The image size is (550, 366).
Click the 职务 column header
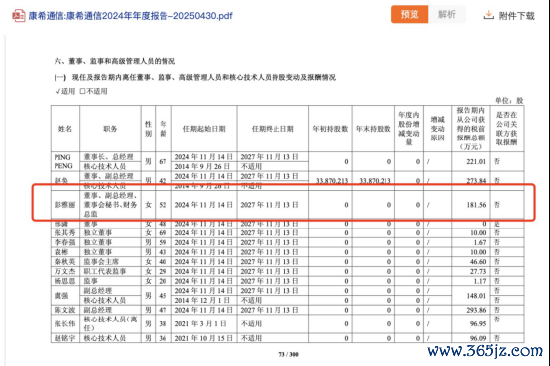click(110, 129)
